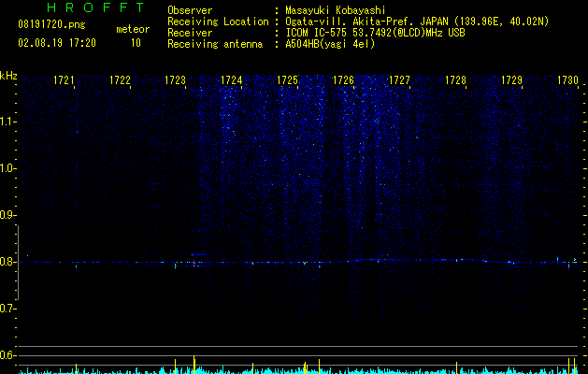Click the 1727 time marker

pos(400,80)
